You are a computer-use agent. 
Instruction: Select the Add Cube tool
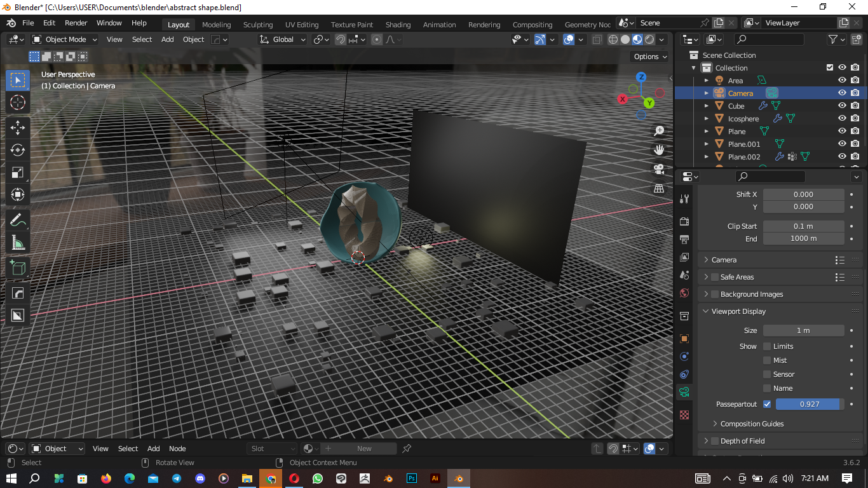tap(18, 268)
